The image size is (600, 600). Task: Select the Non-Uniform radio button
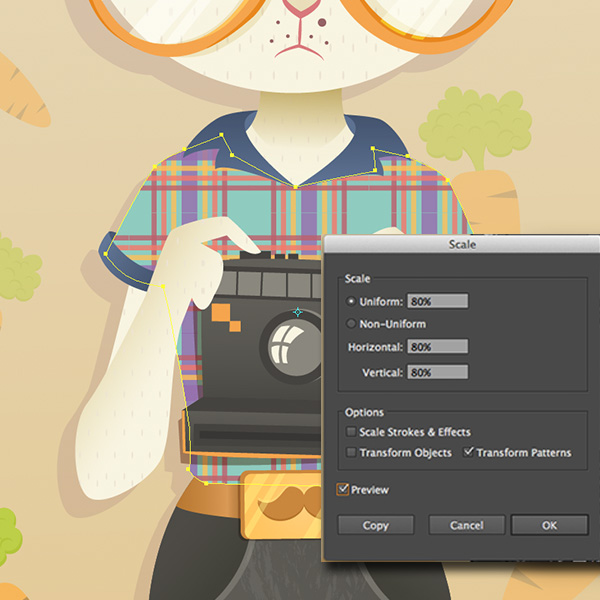[351, 324]
